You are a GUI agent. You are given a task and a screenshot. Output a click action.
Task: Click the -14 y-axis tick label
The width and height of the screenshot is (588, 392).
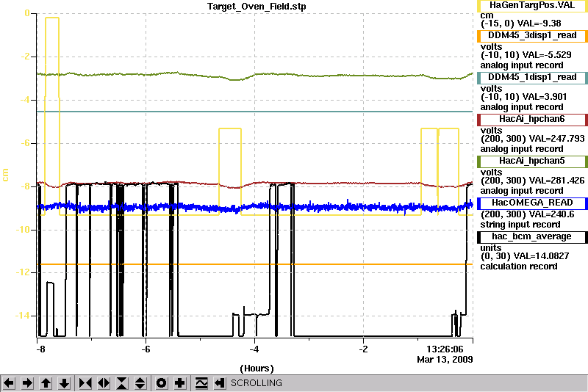click(x=22, y=316)
